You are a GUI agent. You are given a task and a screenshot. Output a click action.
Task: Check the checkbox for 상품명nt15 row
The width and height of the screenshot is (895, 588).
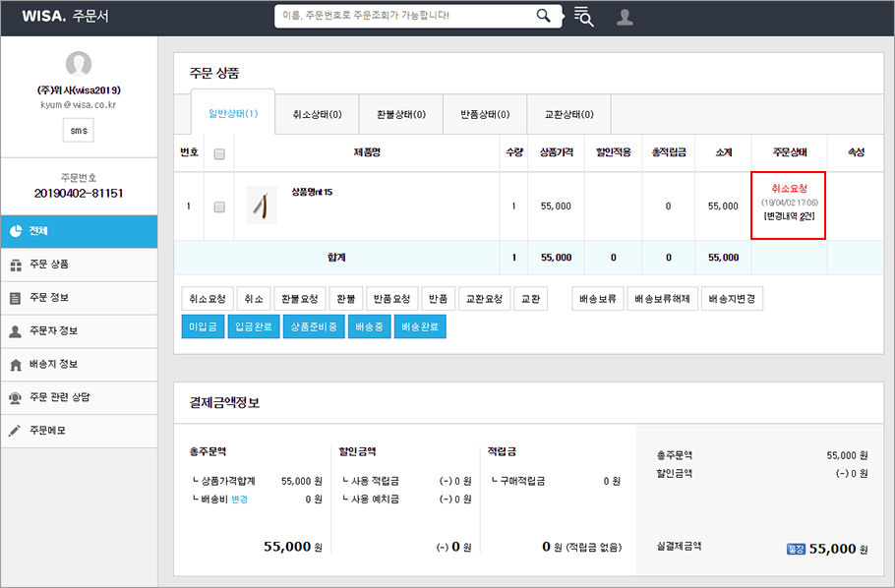pyautogui.click(x=219, y=206)
